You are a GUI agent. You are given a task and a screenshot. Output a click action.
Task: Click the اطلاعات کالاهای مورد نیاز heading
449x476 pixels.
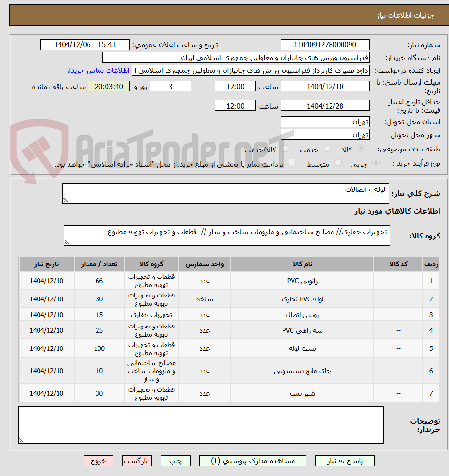397,211
